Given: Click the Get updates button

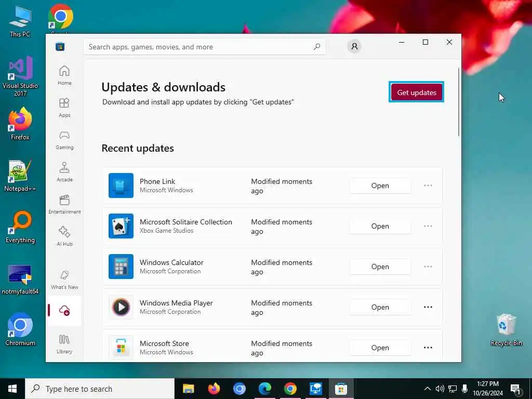Looking at the screenshot, I should coord(417,92).
